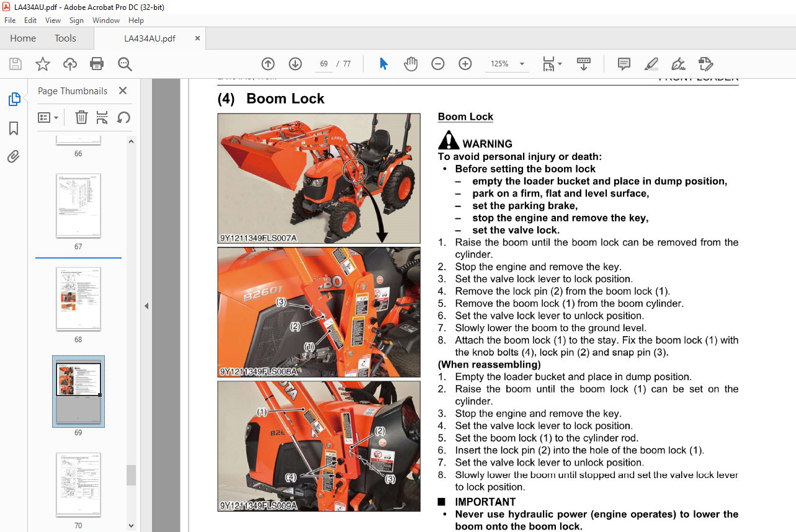
Task: Activate the Hand pan tool
Action: point(411,64)
